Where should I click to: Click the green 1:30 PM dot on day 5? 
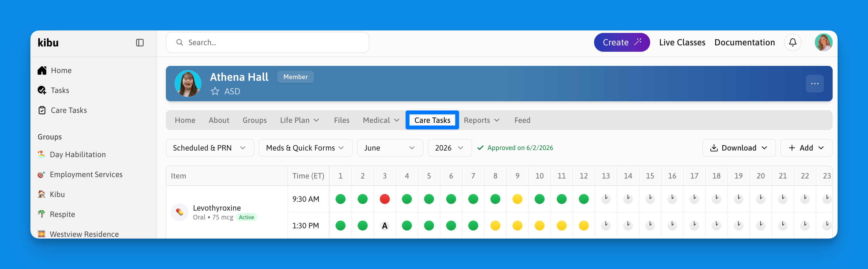point(429,226)
